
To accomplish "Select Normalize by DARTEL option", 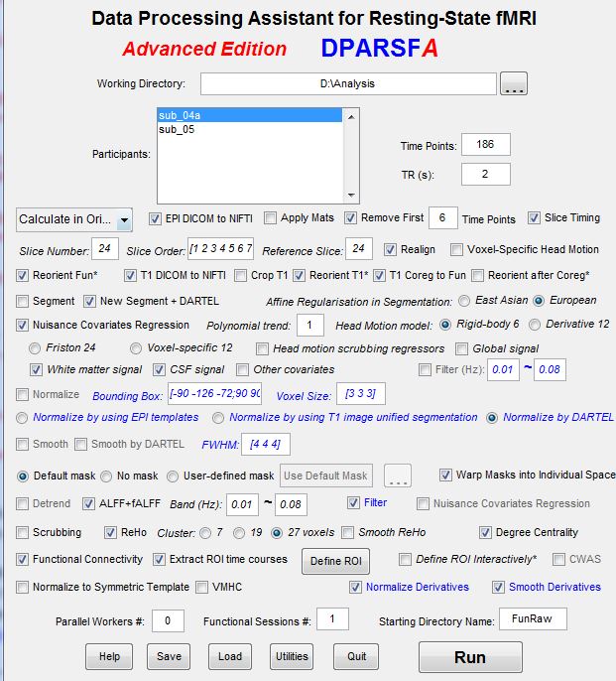I will click(492, 418).
